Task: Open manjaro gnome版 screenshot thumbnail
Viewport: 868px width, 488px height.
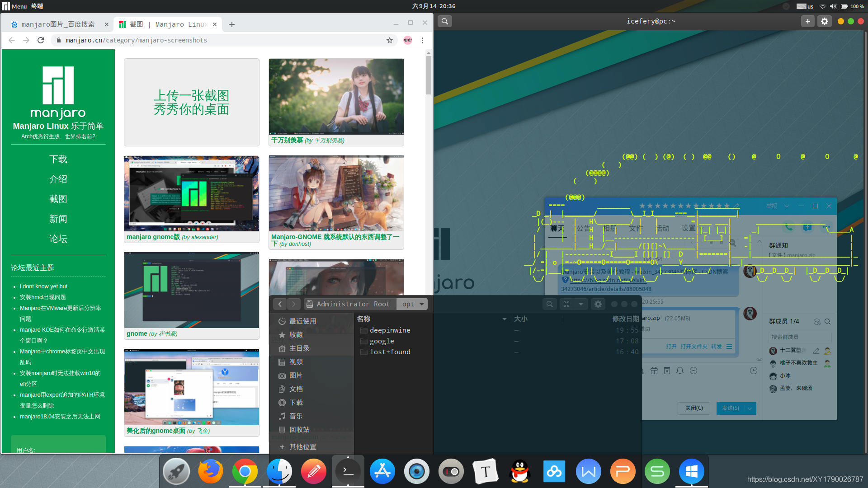Action: (192, 194)
